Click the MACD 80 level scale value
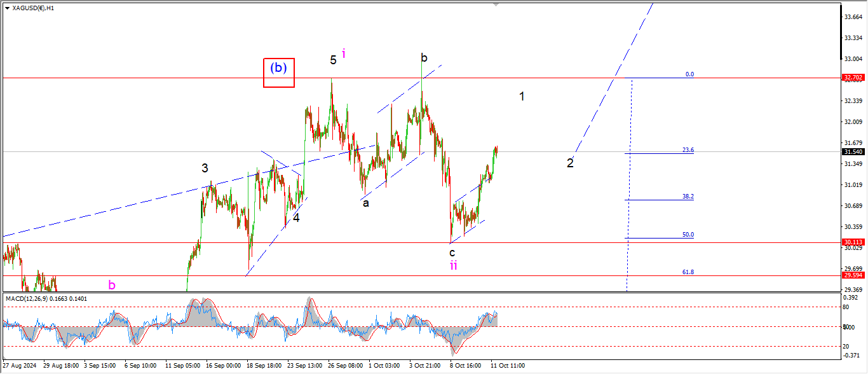 [846, 307]
